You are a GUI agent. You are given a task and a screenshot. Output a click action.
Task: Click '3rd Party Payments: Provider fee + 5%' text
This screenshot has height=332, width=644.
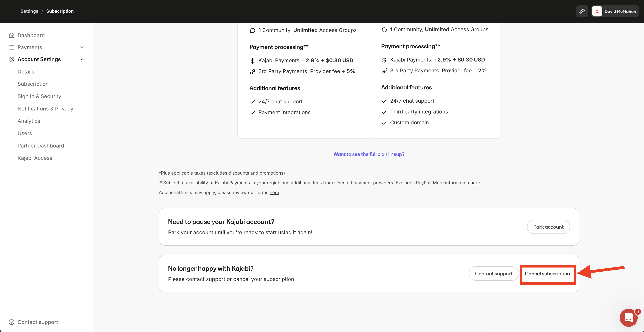(x=306, y=71)
